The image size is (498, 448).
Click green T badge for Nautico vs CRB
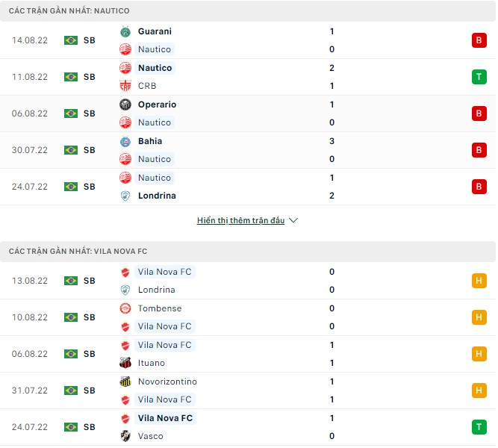coord(479,77)
